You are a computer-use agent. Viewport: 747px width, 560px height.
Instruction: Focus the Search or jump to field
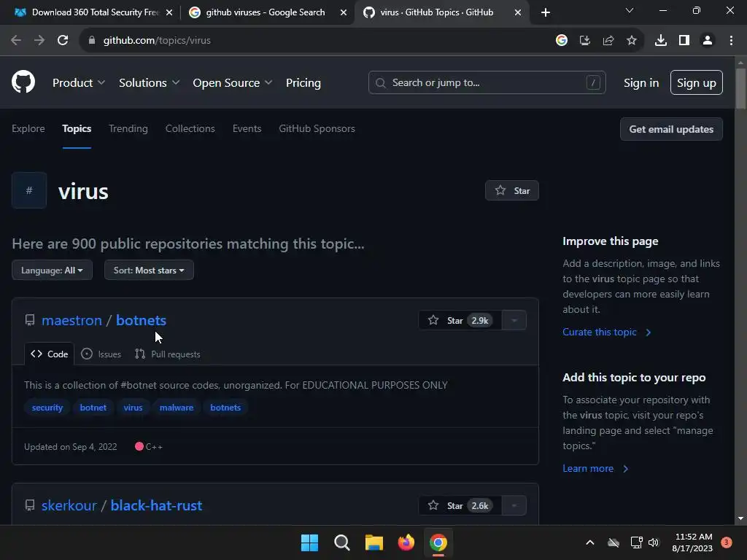pyautogui.click(x=487, y=82)
